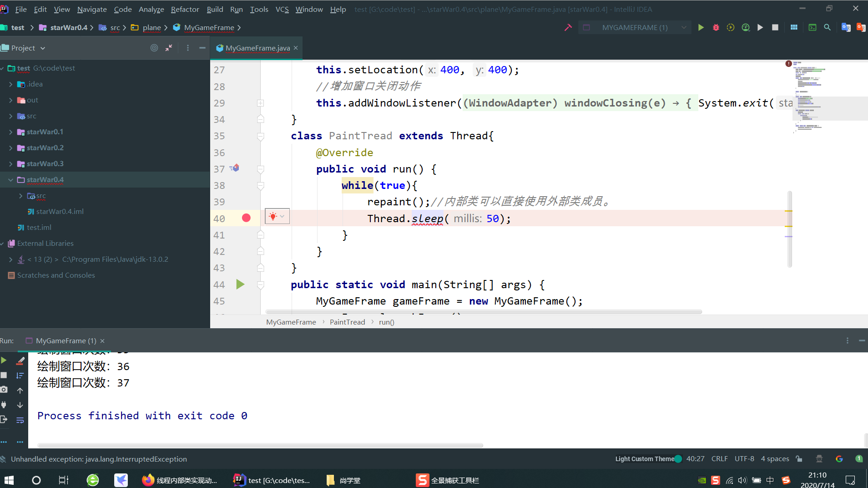Click the blue Google Translate icon
Image resolution: width=868 pixels, height=488 pixels.
tap(846, 27)
